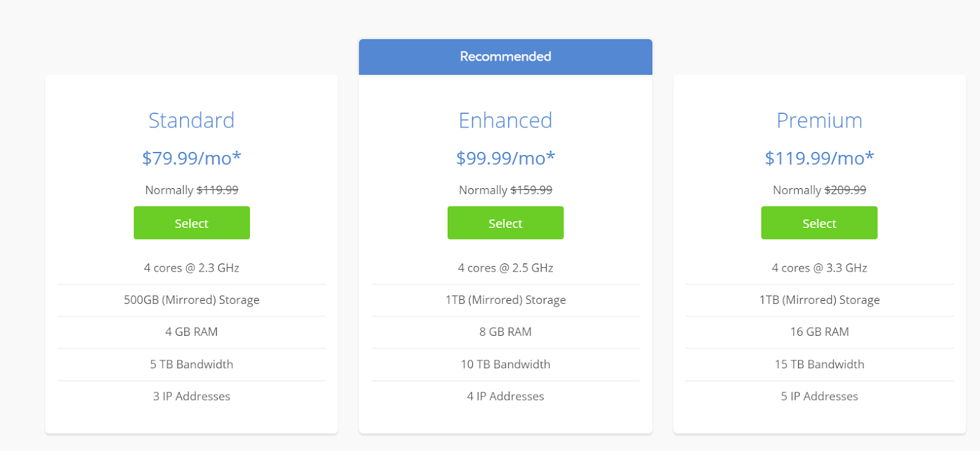Click the struck-through $159.99 normal price
Screen dimensions: 980x451
[531, 190]
